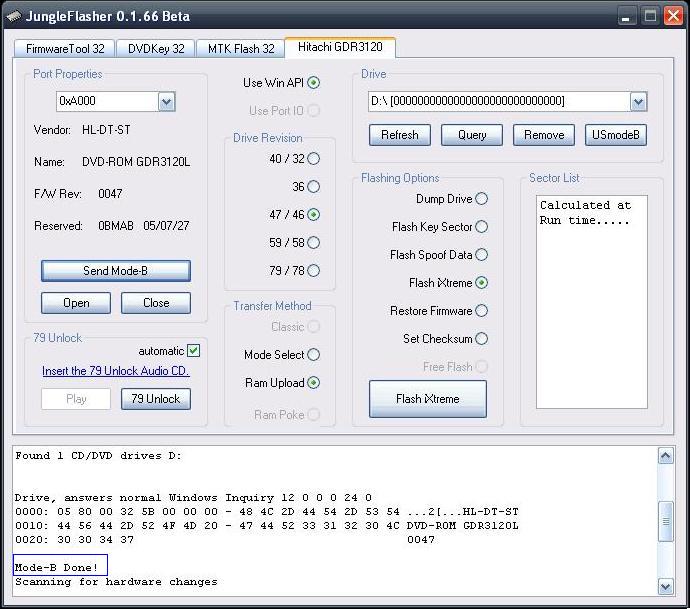Select the Hitachi GDR3120 tab
Viewport: 690px width, 609px height.
point(340,47)
